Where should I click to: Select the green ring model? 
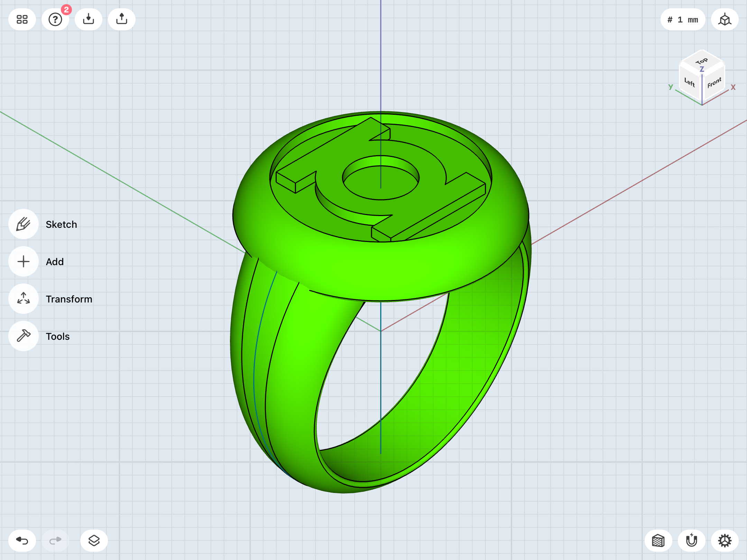(x=380, y=270)
